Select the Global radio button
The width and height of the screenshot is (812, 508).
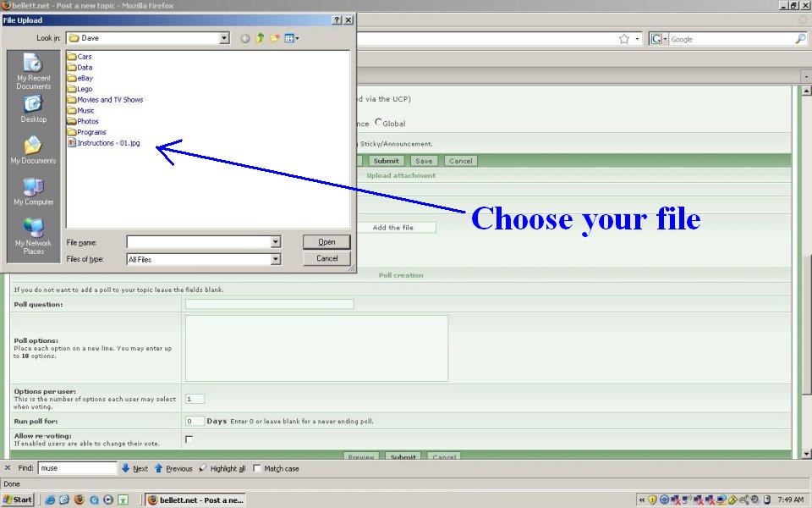click(378, 123)
